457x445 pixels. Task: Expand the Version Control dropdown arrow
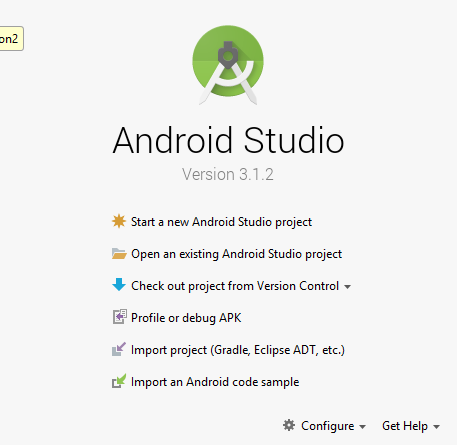coord(347,287)
